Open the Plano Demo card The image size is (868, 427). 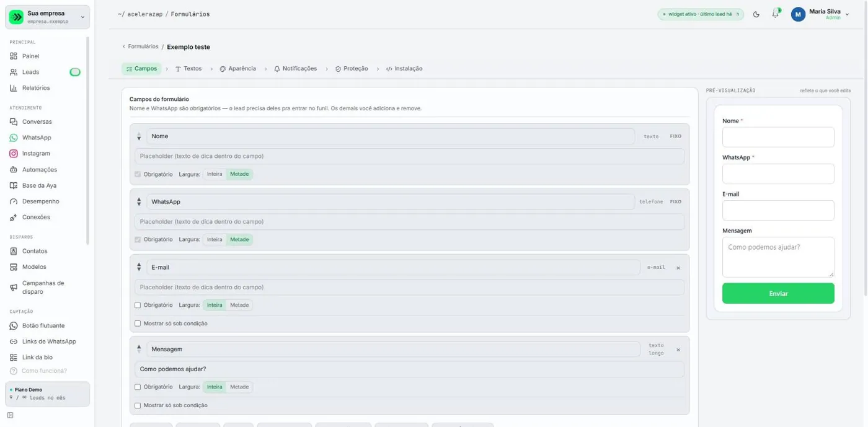click(48, 394)
